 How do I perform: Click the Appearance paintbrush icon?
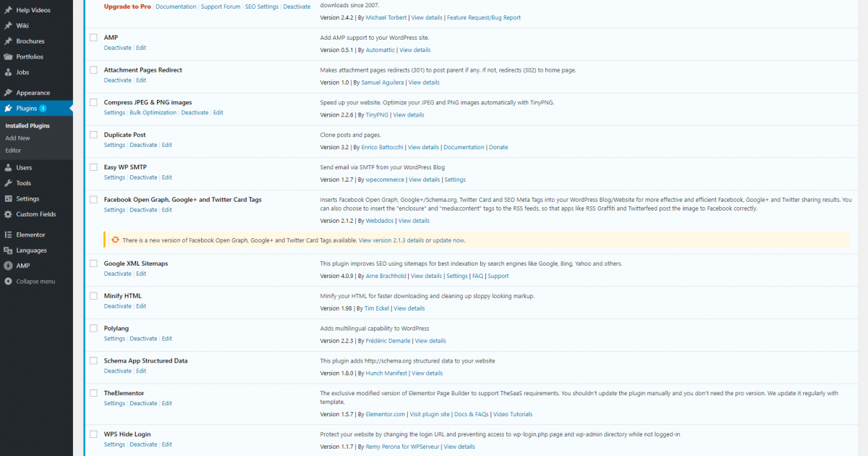8,93
